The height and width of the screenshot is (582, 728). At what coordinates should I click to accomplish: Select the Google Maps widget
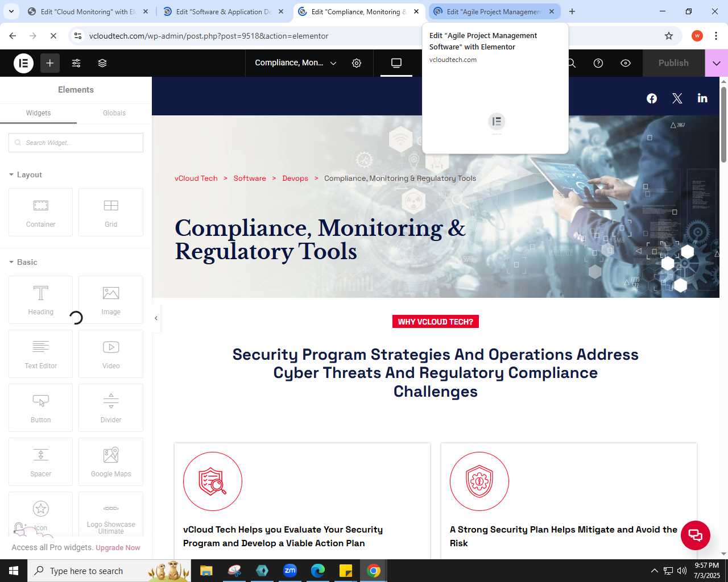(111, 462)
